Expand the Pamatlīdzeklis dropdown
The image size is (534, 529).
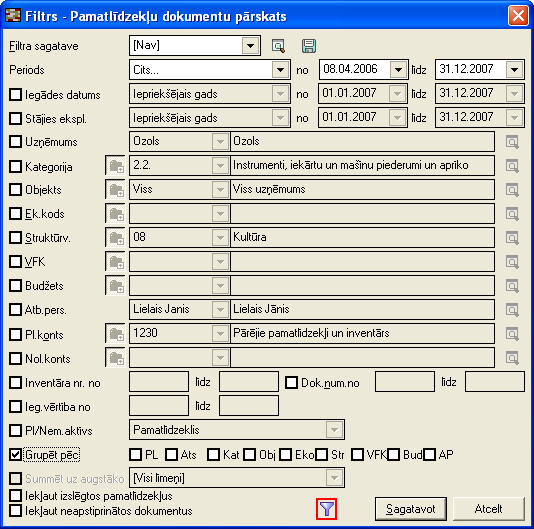(334, 430)
